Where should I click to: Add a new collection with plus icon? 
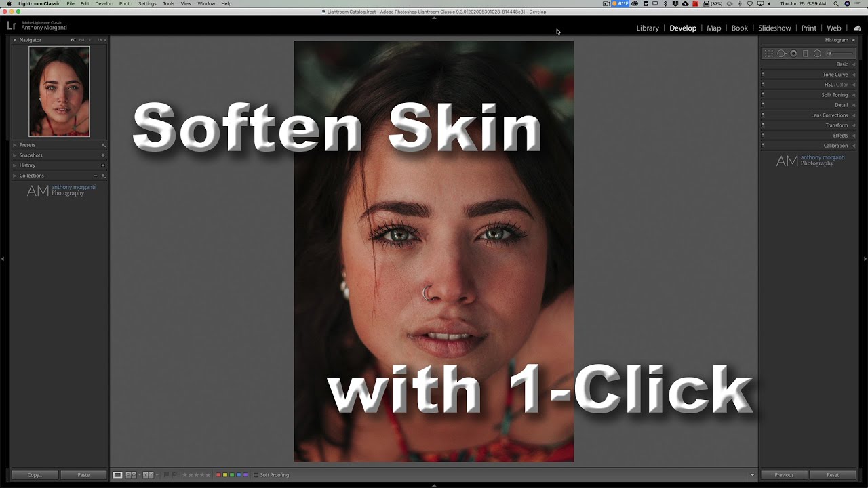[103, 176]
